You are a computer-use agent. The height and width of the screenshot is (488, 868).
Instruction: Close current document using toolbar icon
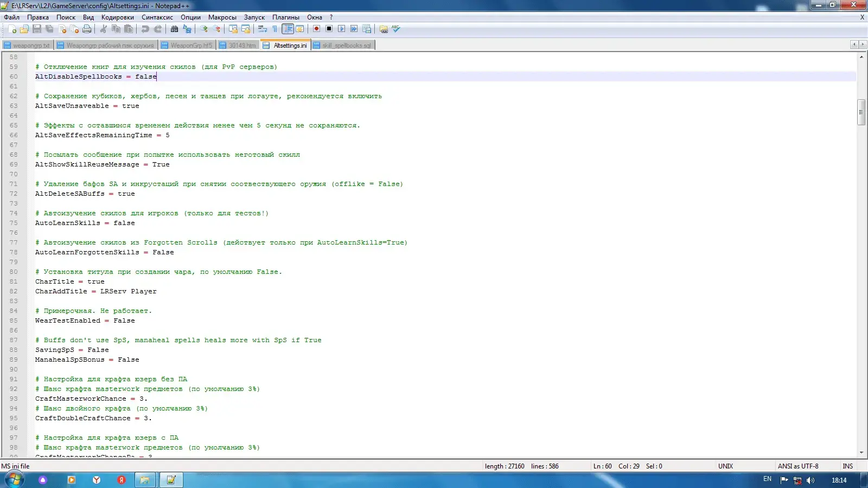click(x=62, y=29)
